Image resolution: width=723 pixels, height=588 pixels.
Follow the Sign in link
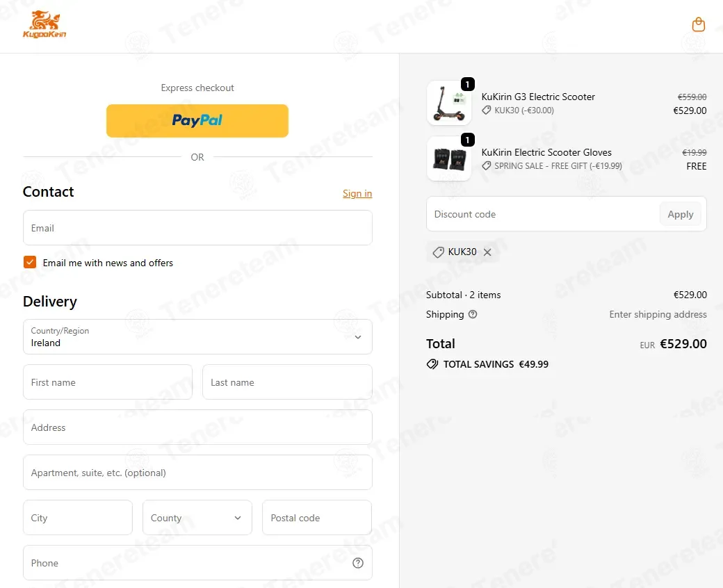[x=357, y=193]
